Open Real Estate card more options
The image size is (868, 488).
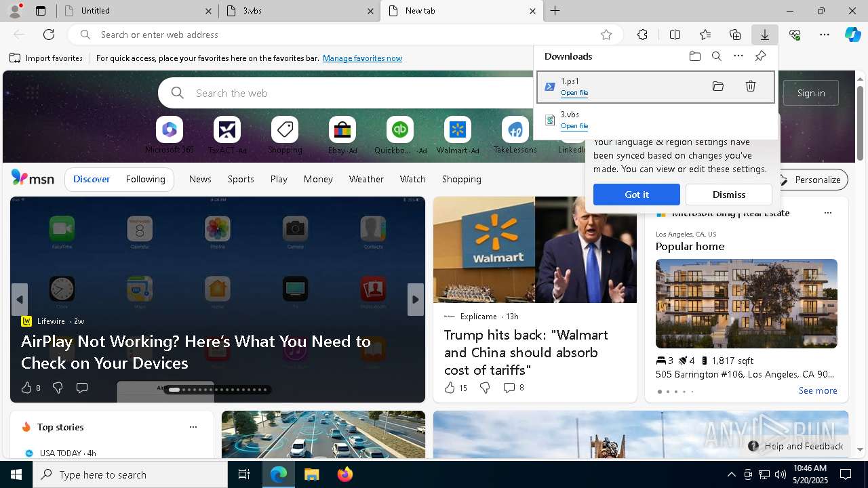(x=827, y=213)
